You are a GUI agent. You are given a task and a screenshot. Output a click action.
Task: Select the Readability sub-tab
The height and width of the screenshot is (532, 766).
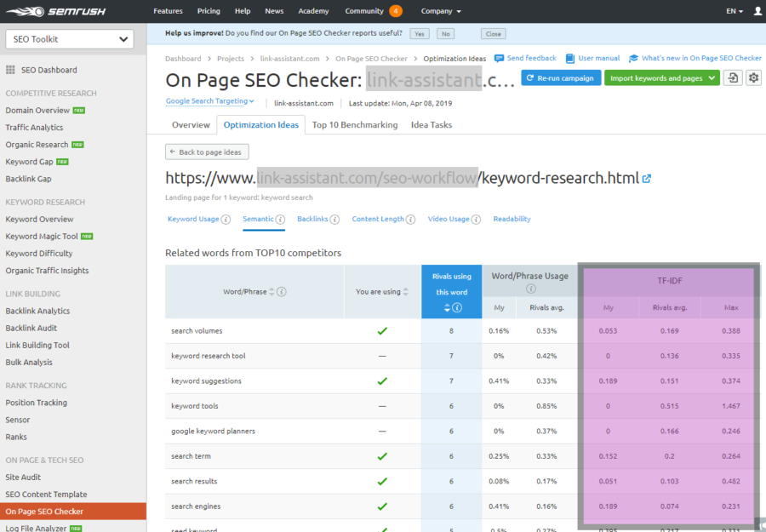click(x=512, y=219)
